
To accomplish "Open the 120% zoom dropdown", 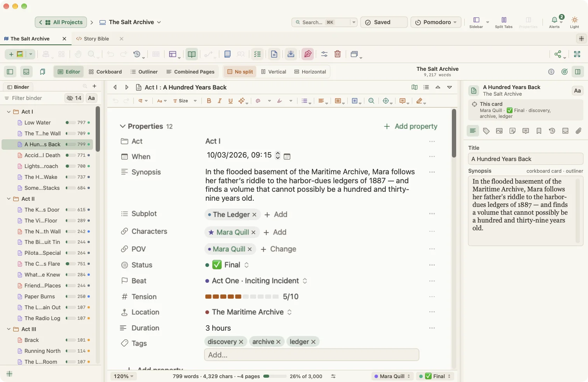I will 123,376.
